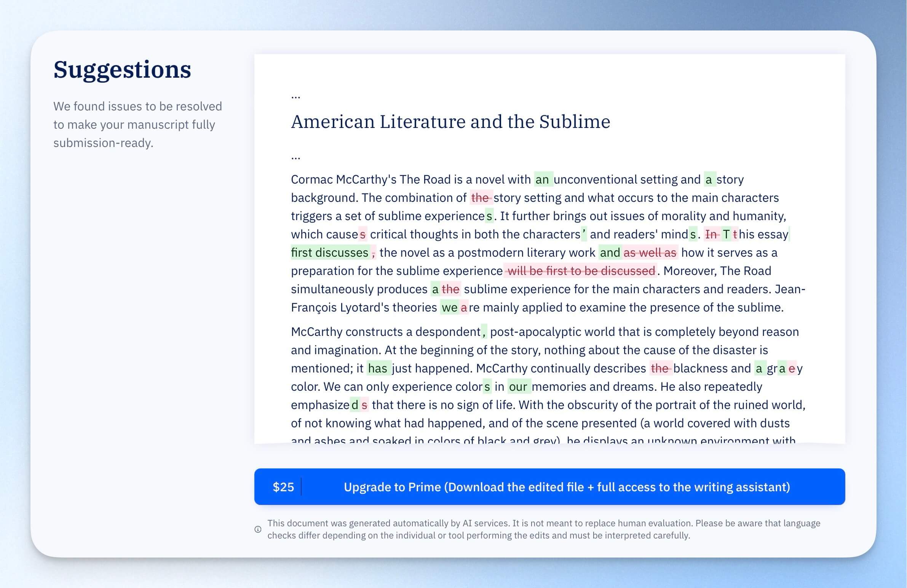The image size is (907, 588).
Task: Click the inserted comma after 'despondent'
Action: tap(484, 332)
